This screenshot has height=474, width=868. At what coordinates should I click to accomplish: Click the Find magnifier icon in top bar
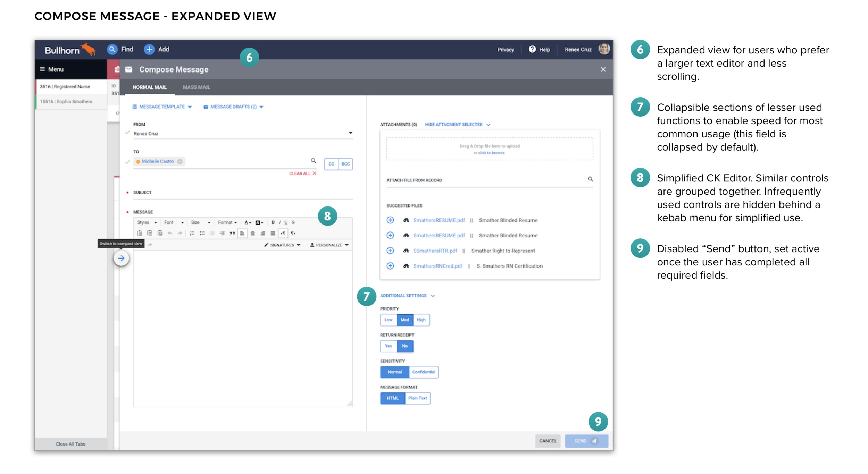pyautogui.click(x=112, y=50)
